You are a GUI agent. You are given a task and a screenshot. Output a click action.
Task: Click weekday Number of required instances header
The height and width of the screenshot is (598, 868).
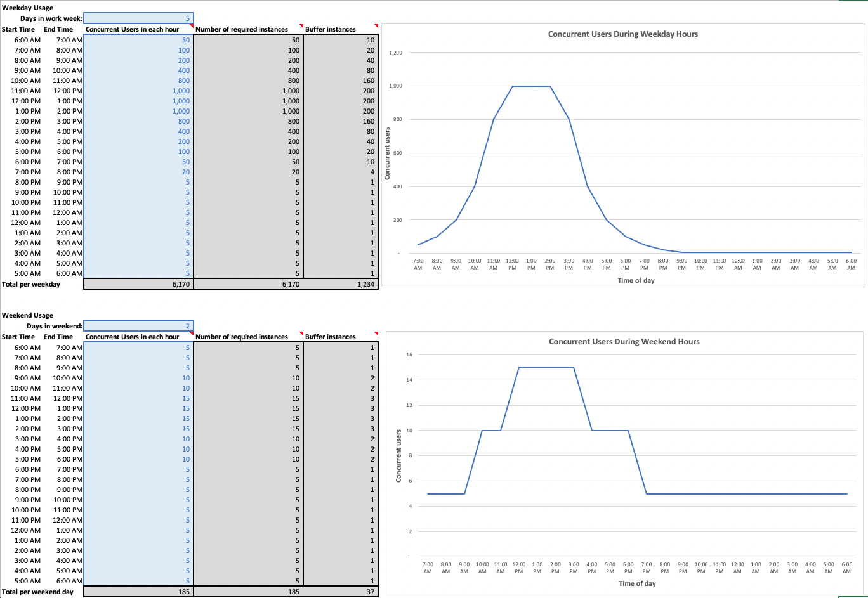242,29
